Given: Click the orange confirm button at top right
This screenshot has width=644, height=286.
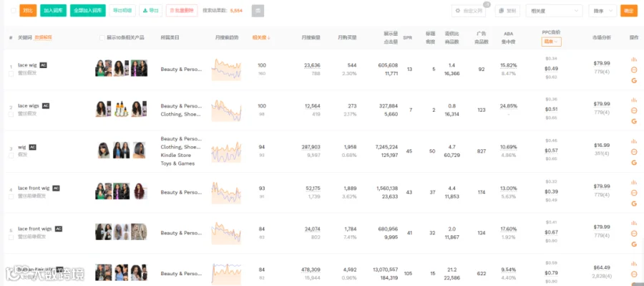Looking at the screenshot, I should (x=629, y=11).
